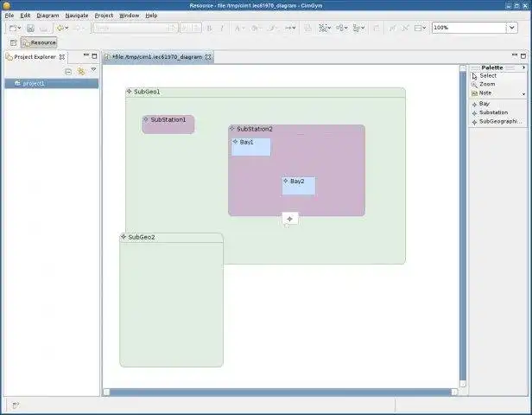This screenshot has height=415, width=532.
Task: Select the SubStation1 shape
Action: (x=168, y=124)
